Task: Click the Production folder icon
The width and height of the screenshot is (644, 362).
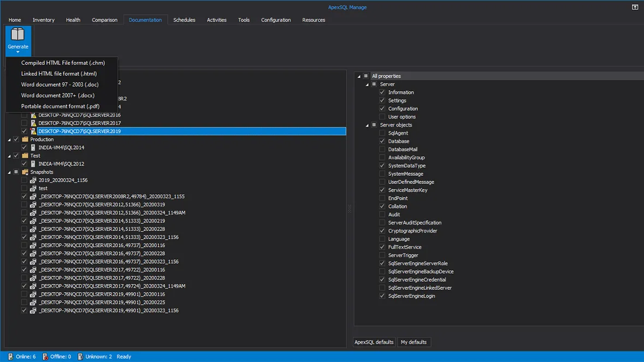Action: coord(24,139)
